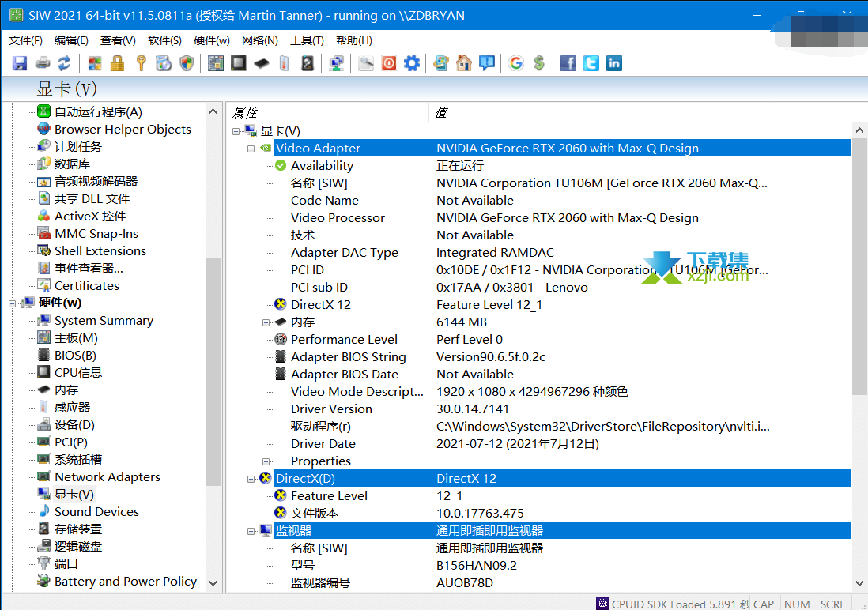Expand the Properties row
Image resolution: width=868 pixels, height=610 pixels.
point(266,461)
